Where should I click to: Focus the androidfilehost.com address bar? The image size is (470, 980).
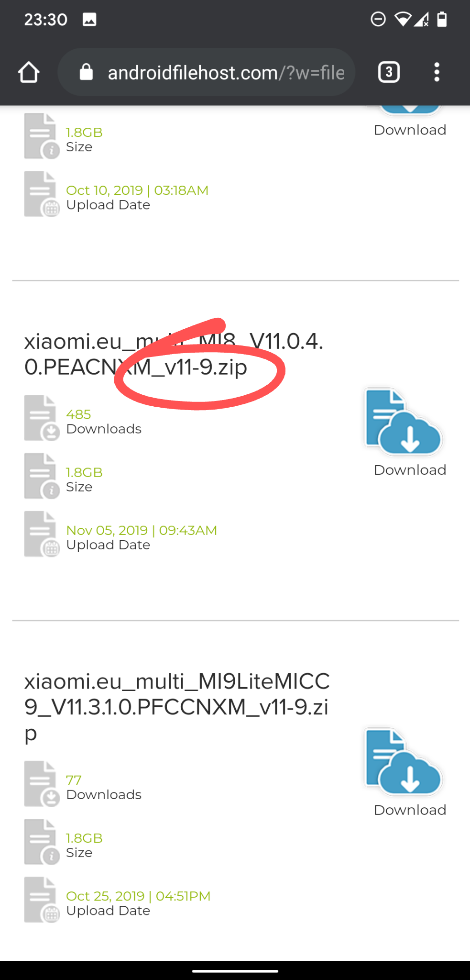tap(207, 72)
